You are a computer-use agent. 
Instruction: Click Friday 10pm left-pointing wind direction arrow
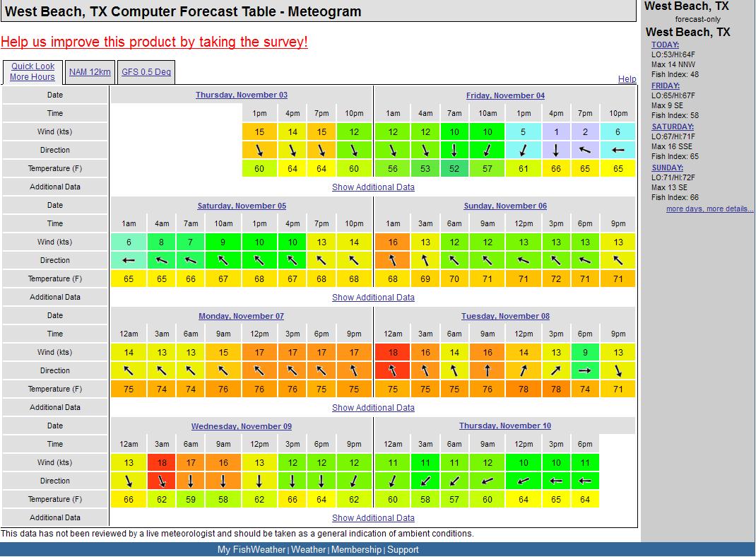[618, 150]
